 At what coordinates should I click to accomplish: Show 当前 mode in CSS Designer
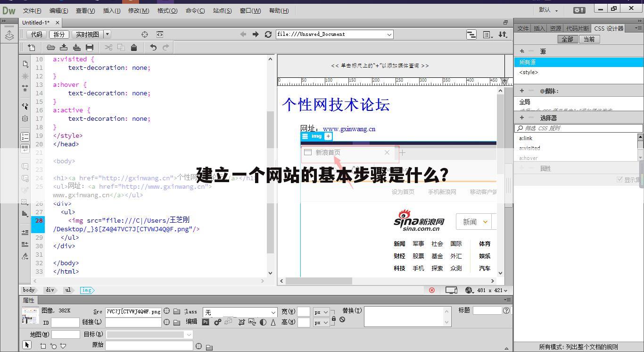589,39
